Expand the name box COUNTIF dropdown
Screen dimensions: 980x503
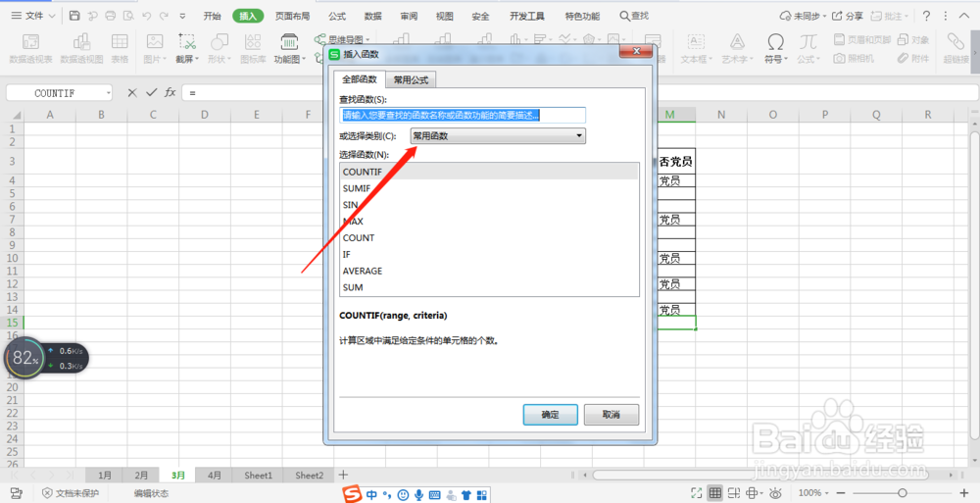coord(108,92)
